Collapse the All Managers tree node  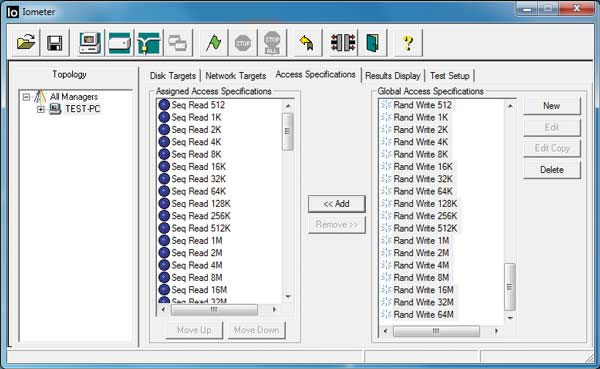pos(26,97)
